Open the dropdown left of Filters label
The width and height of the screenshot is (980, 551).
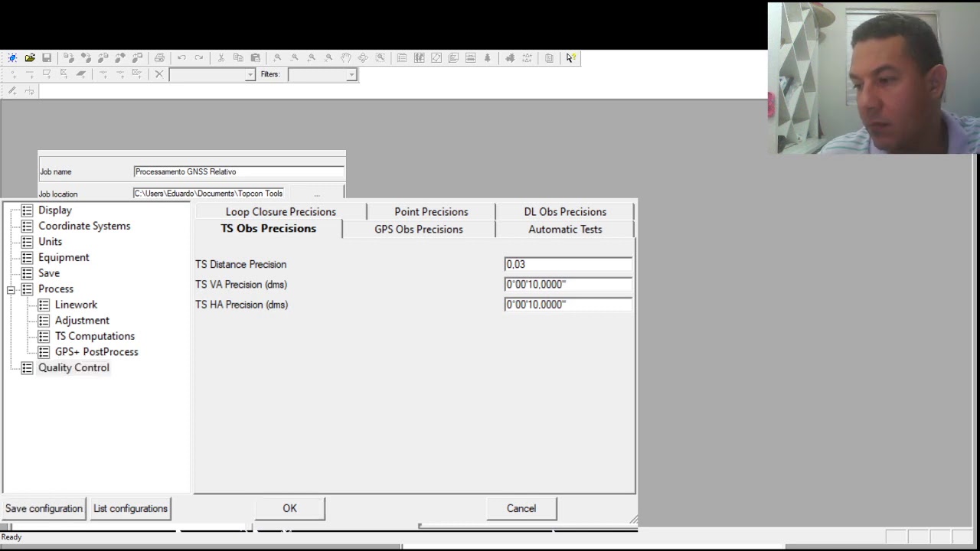[250, 74]
